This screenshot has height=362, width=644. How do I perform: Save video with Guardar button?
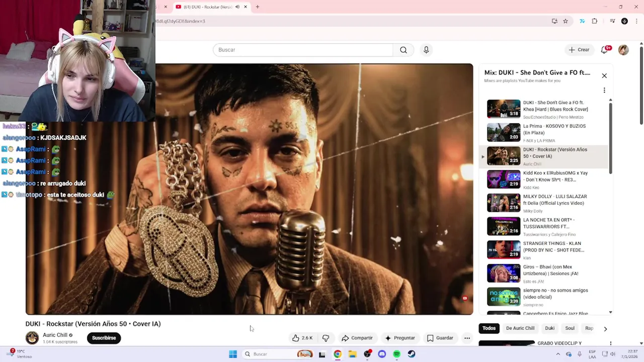point(440,338)
